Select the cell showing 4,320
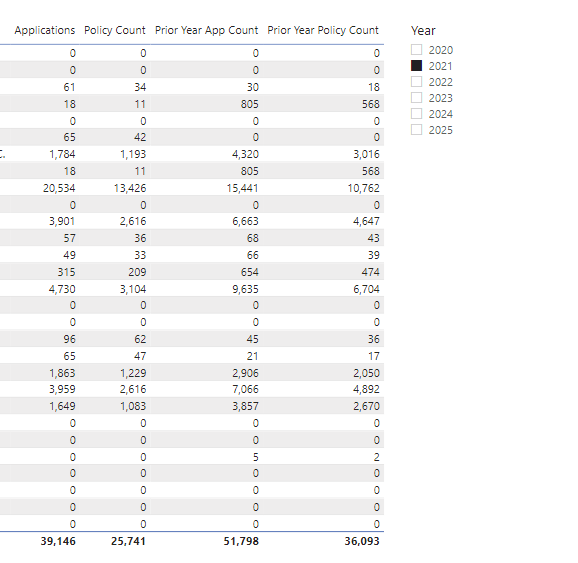 (x=246, y=154)
